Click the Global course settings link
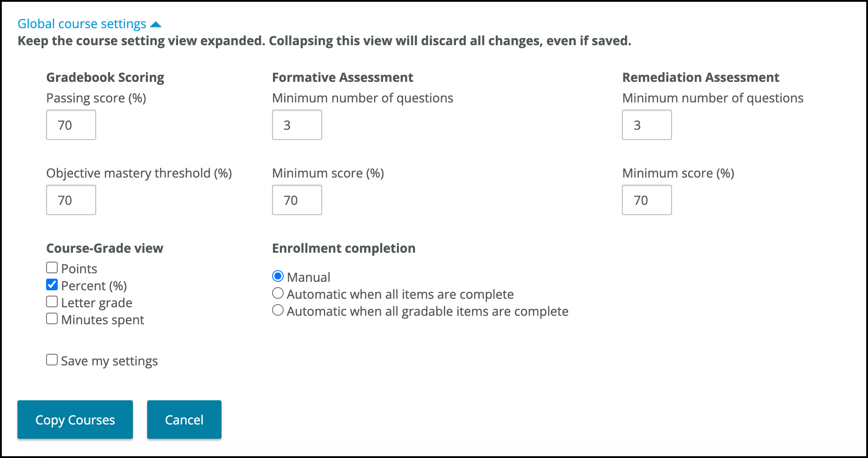 82,24
